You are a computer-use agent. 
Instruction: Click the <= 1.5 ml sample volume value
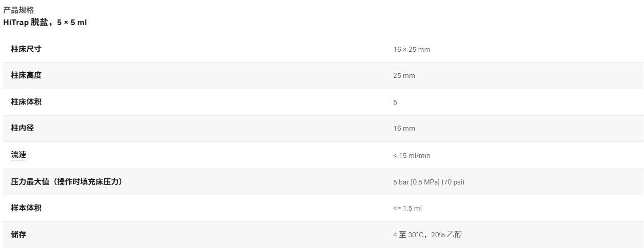(407, 209)
